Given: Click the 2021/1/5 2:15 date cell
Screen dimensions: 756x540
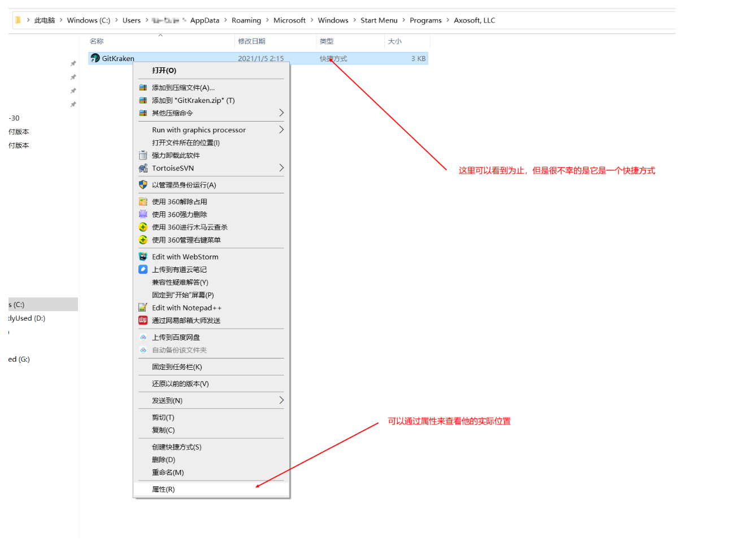Looking at the screenshot, I should (x=261, y=58).
